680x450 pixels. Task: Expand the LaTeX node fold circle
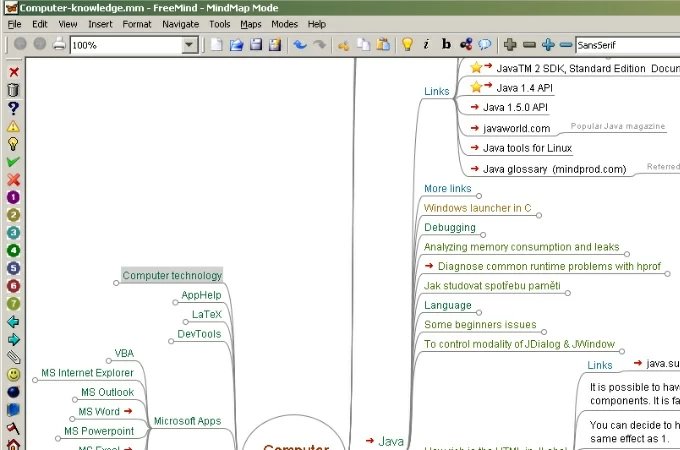tap(186, 322)
